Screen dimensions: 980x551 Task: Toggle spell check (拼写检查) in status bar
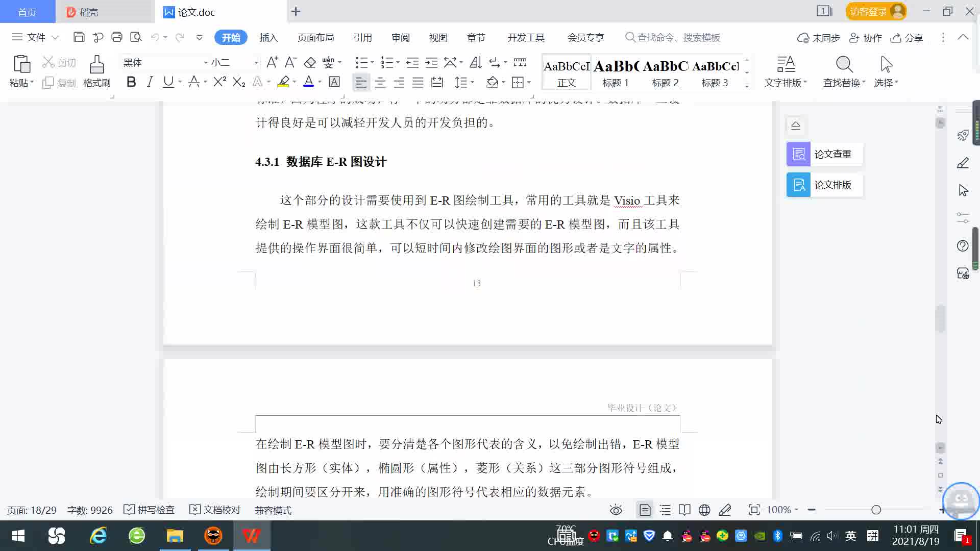(x=150, y=510)
